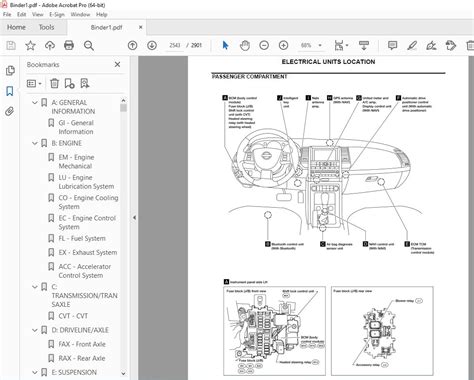Open the Sign document tool
This screenshot has width=474, height=380.
[431, 45]
